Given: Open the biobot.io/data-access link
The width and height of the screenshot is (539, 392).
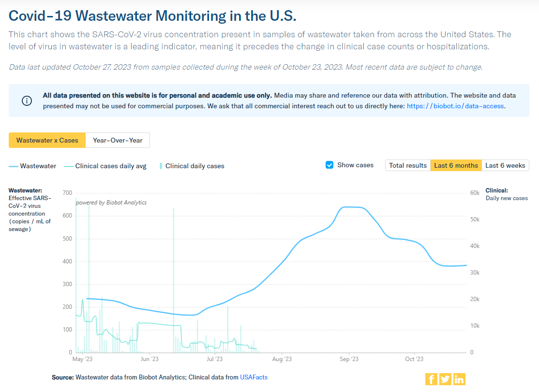Looking at the screenshot, I should (x=455, y=106).
